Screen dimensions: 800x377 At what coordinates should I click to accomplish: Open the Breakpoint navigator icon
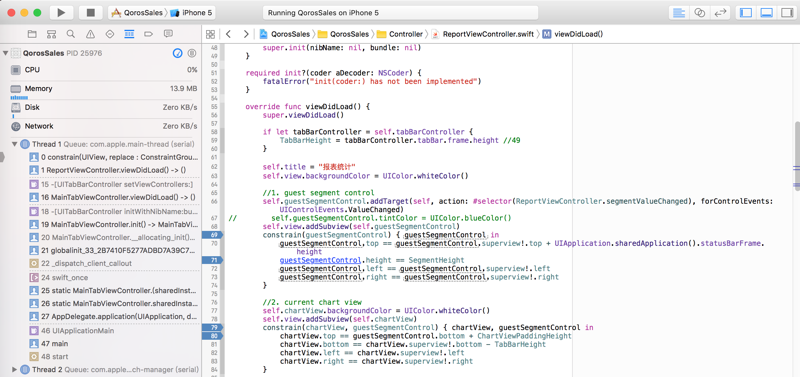(148, 34)
